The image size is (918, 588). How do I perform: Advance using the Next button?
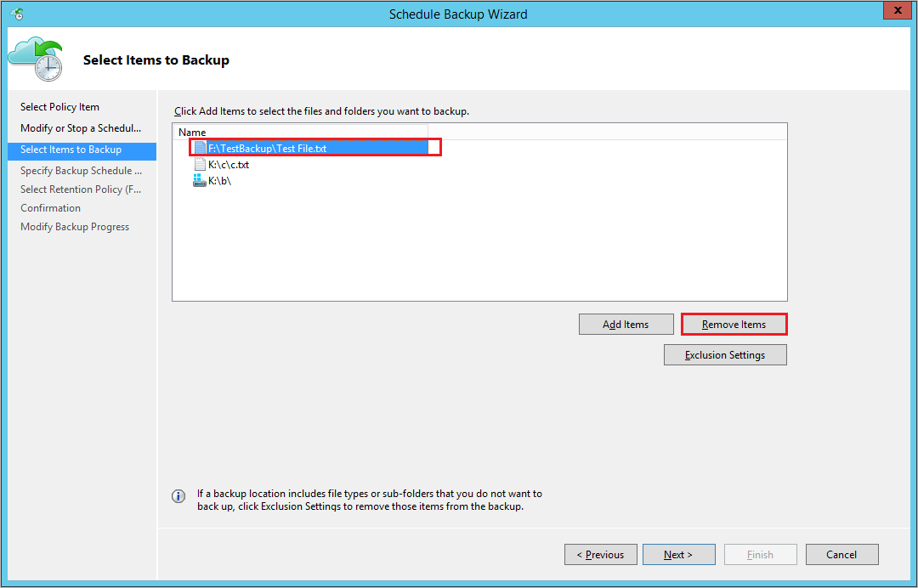[x=679, y=554]
